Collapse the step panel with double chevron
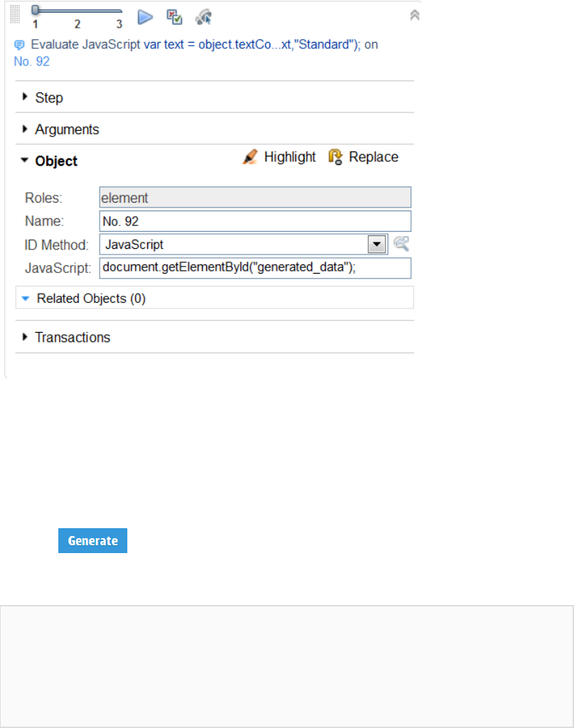Viewport: 574px width, 728px height. (415, 15)
